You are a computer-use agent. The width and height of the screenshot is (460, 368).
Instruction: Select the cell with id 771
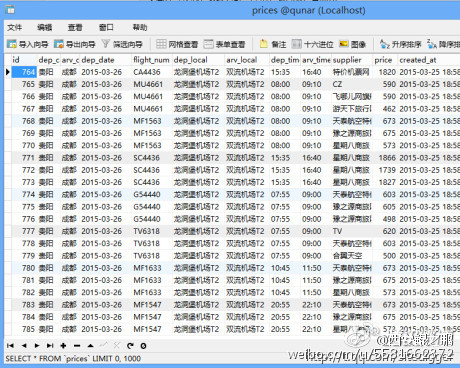[x=24, y=158]
